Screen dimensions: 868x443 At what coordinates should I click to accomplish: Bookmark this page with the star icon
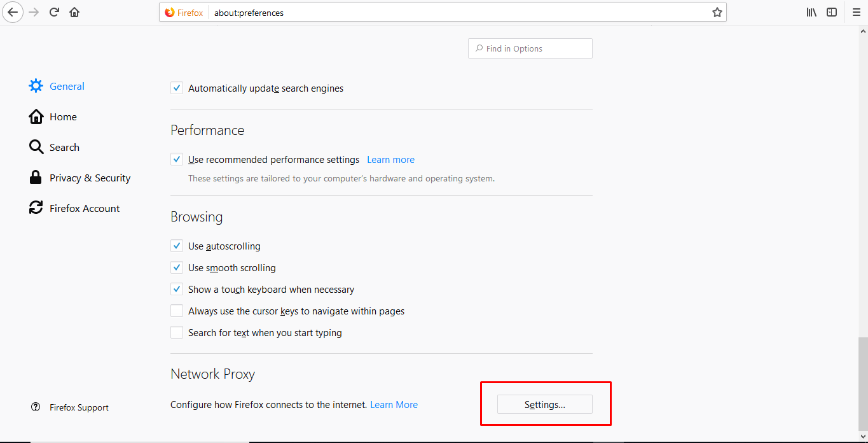[x=717, y=12]
